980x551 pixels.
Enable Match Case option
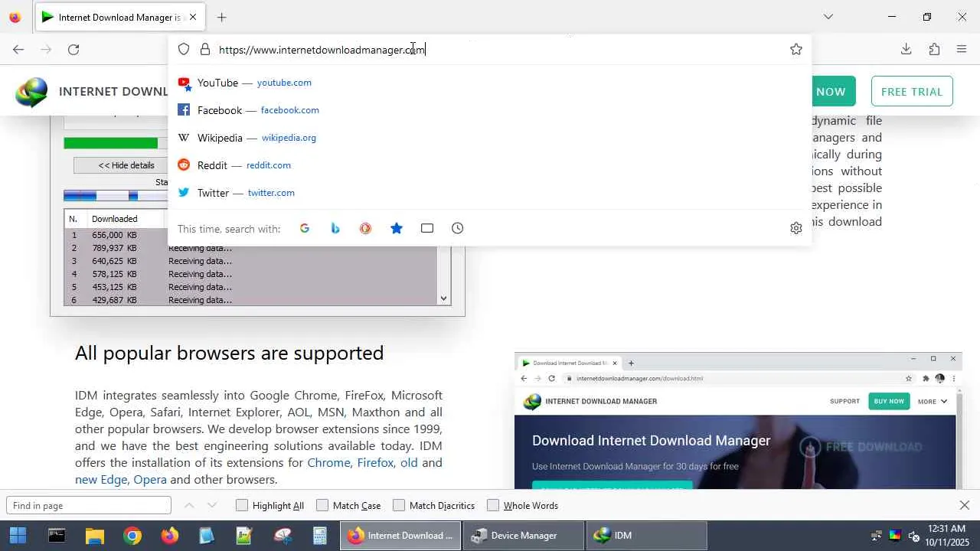click(348, 506)
